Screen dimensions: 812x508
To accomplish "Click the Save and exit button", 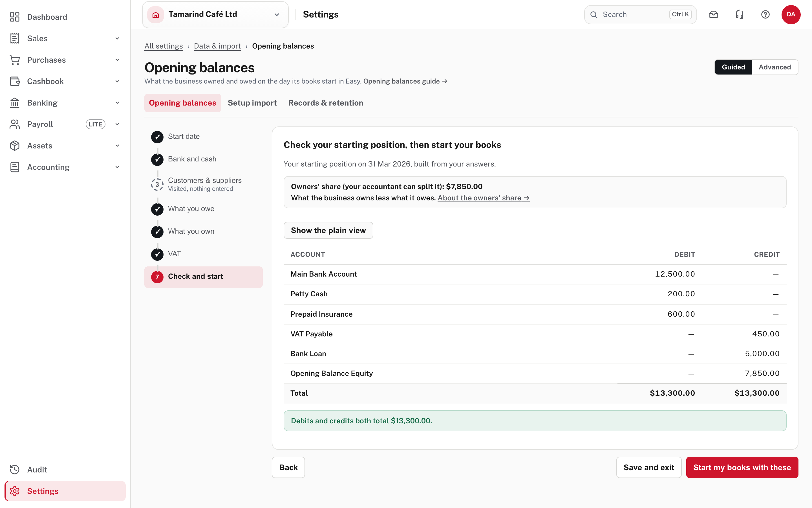I will pos(648,467).
